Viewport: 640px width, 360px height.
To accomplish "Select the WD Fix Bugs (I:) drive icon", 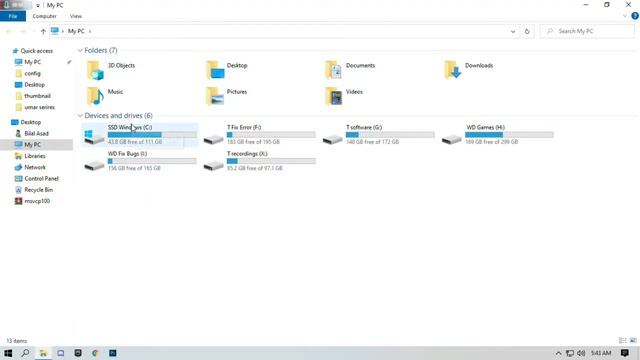I will pos(94,166).
